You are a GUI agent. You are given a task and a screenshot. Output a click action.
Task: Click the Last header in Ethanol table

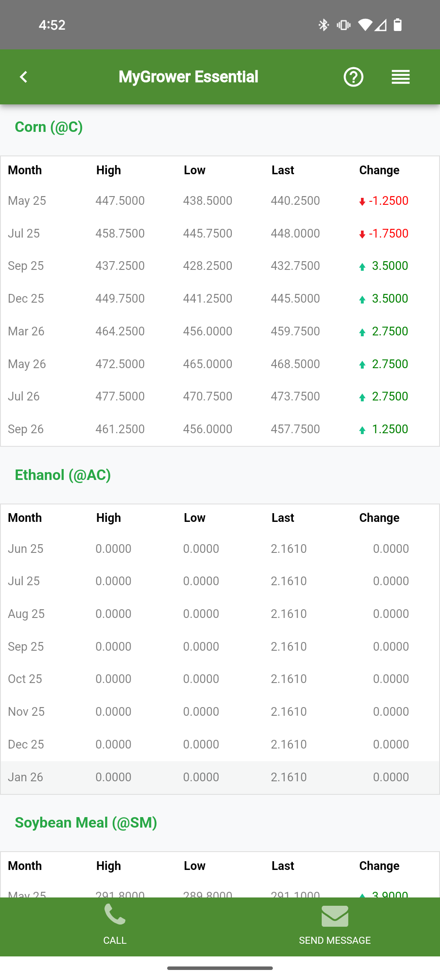coord(283,518)
